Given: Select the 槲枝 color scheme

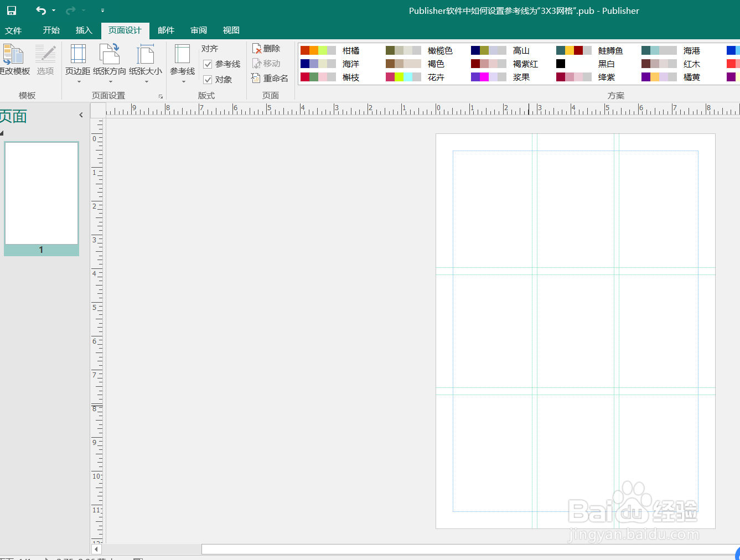Looking at the screenshot, I should click(x=330, y=77).
